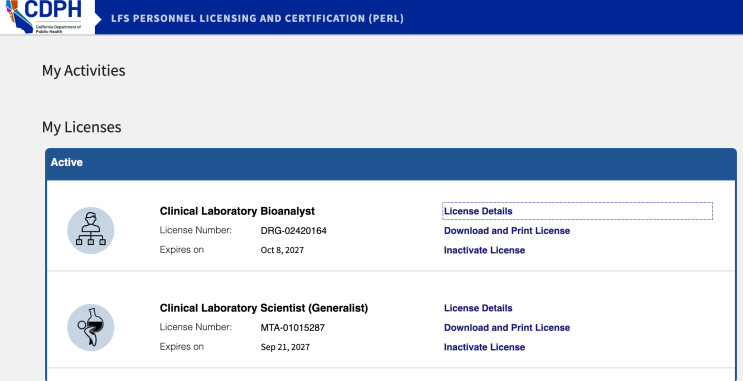This screenshot has width=743, height=381.
Task: Select the Clinical Laboratory Bioanalyst title
Action: pos(237,211)
